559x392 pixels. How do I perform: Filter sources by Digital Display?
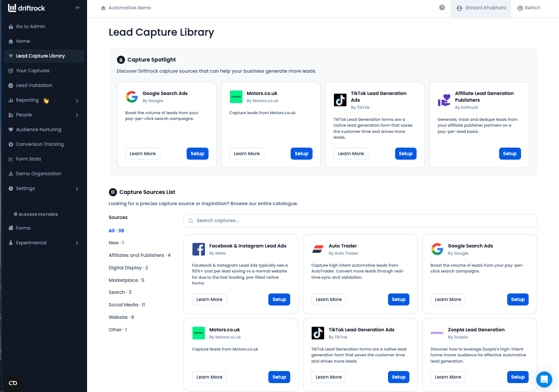coord(128,268)
